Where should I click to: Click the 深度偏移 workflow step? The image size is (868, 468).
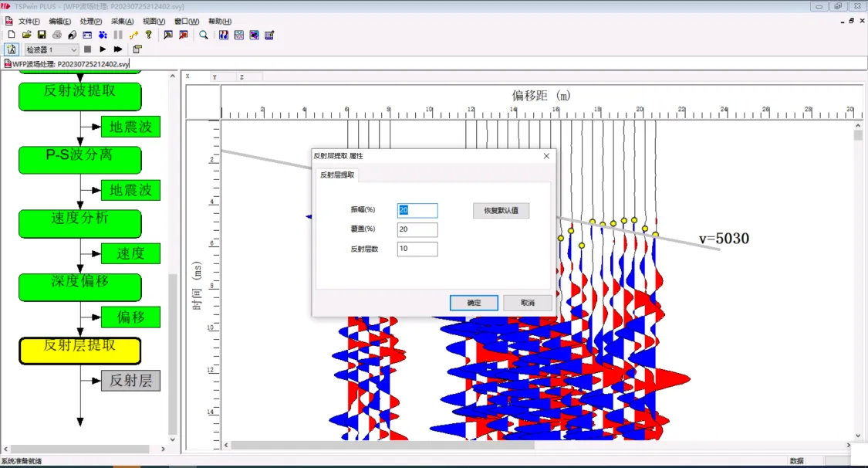click(x=80, y=287)
